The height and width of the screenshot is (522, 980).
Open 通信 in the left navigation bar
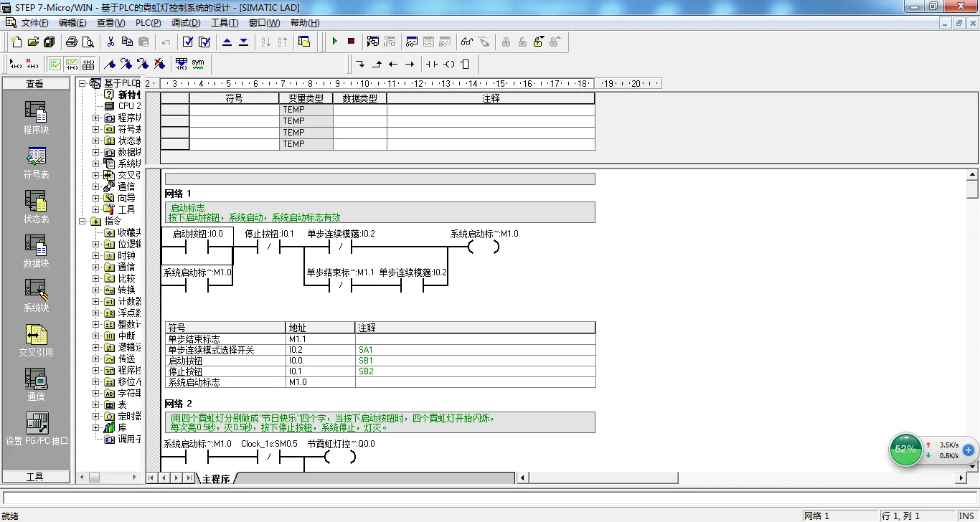point(36,385)
